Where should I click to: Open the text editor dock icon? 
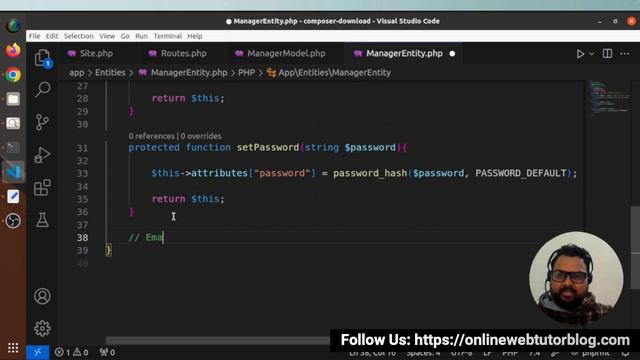[13, 196]
